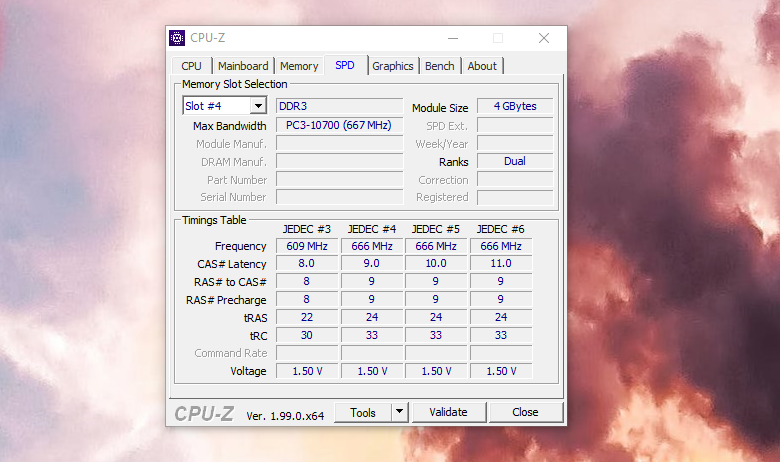Click the DDR3 memory type field
Screen dimensions: 780x462
coord(339,106)
